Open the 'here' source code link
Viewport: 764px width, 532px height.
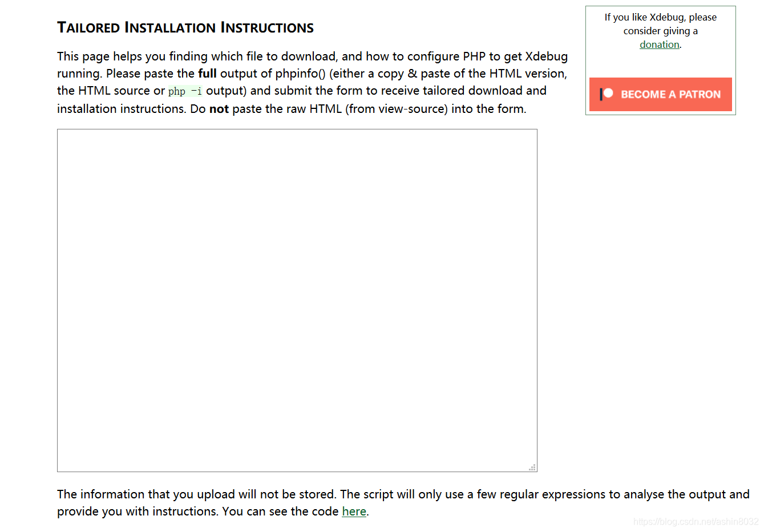tap(354, 511)
